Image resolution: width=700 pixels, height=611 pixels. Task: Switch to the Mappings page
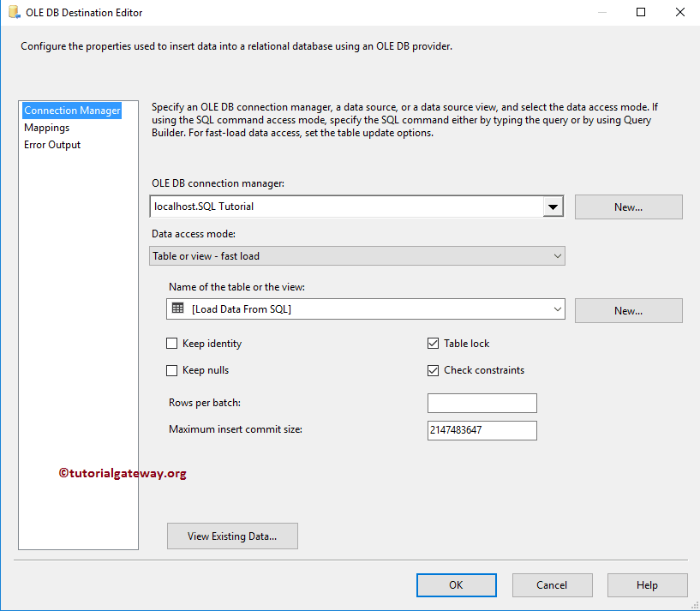(x=47, y=128)
